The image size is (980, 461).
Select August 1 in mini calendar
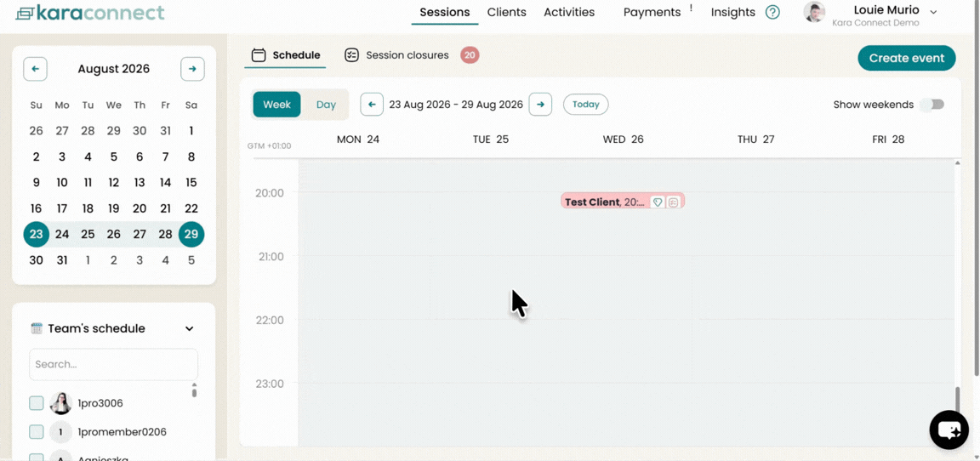click(x=191, y=130)
